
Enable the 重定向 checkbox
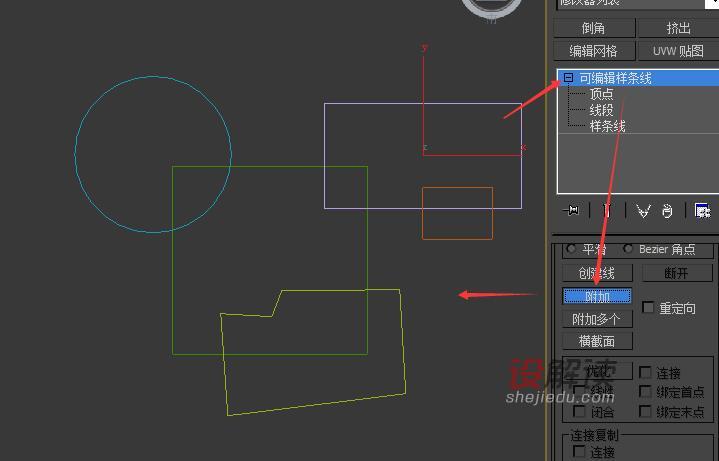tap(648, 307)
